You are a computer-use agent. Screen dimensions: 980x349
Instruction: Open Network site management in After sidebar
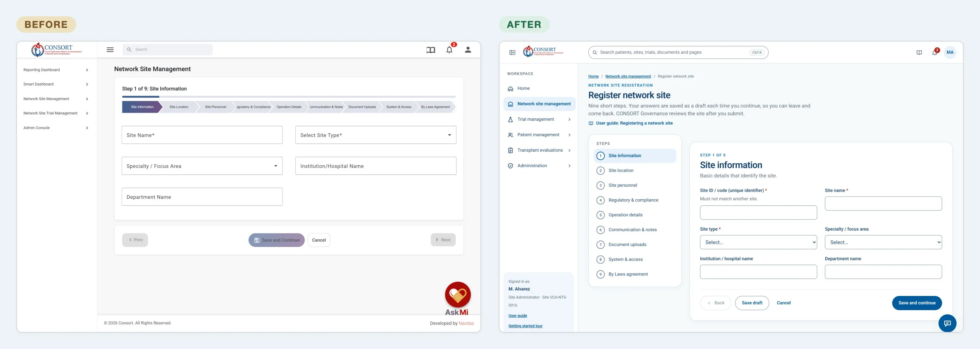tap(539, 104)
